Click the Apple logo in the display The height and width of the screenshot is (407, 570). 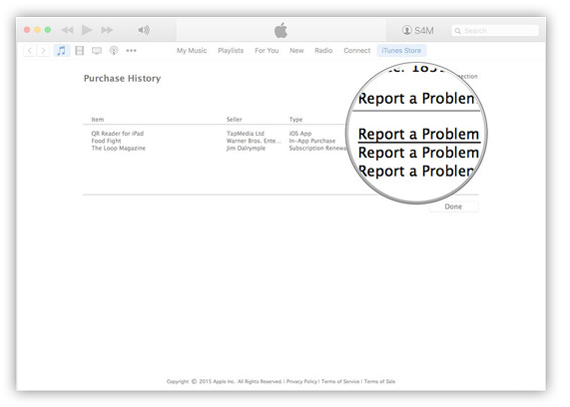point(281,30)
